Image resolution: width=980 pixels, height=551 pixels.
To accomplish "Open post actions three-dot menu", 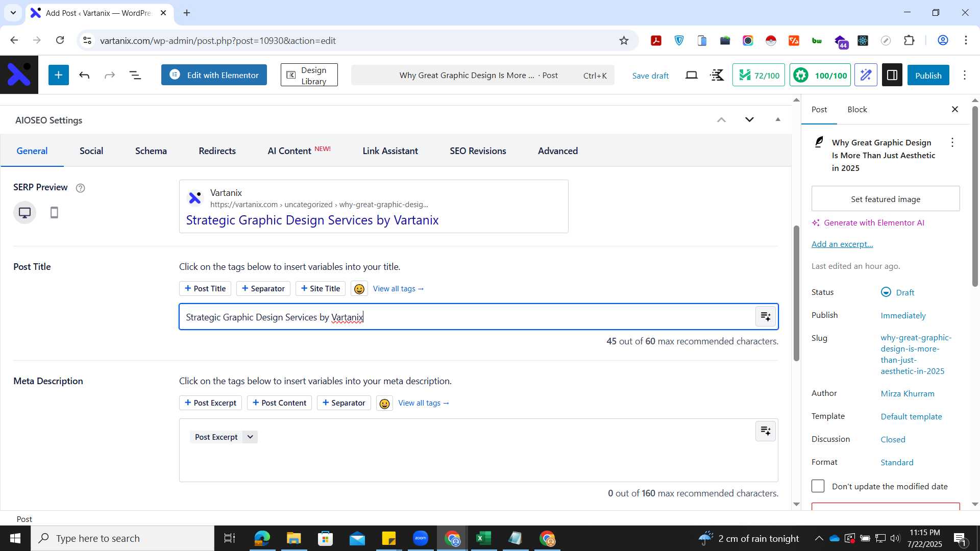I will tap(952, 143).
